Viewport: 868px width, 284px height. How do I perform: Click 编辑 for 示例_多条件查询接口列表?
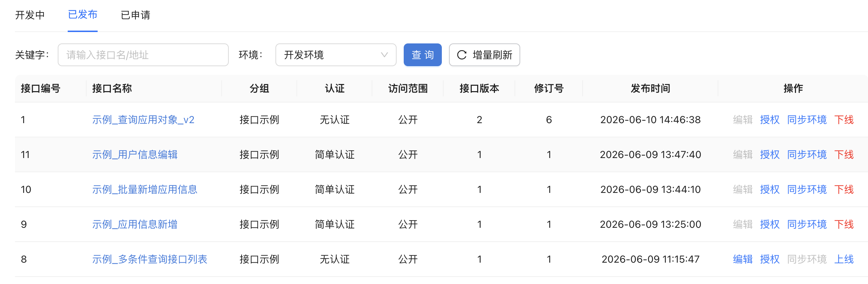point(743,259)
